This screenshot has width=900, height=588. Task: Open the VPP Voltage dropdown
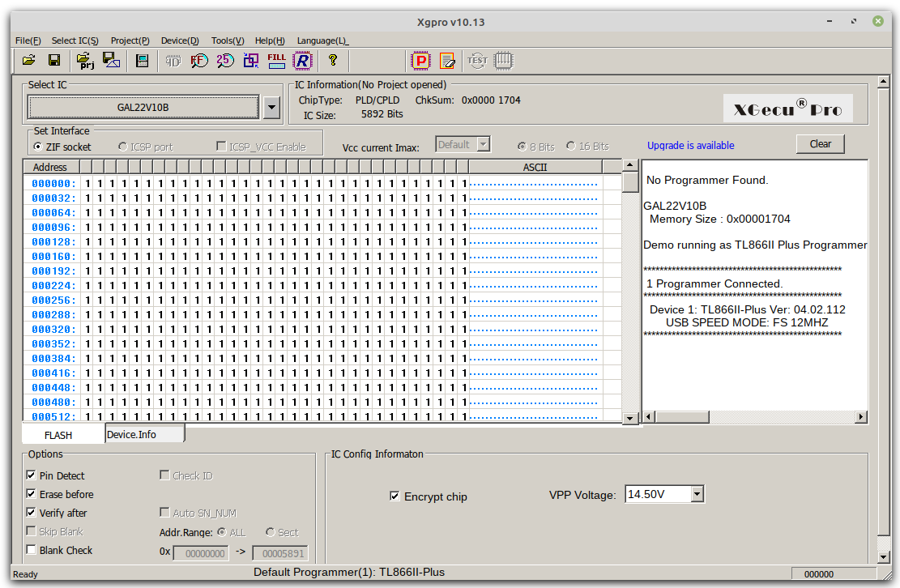[x=697, y=494]
